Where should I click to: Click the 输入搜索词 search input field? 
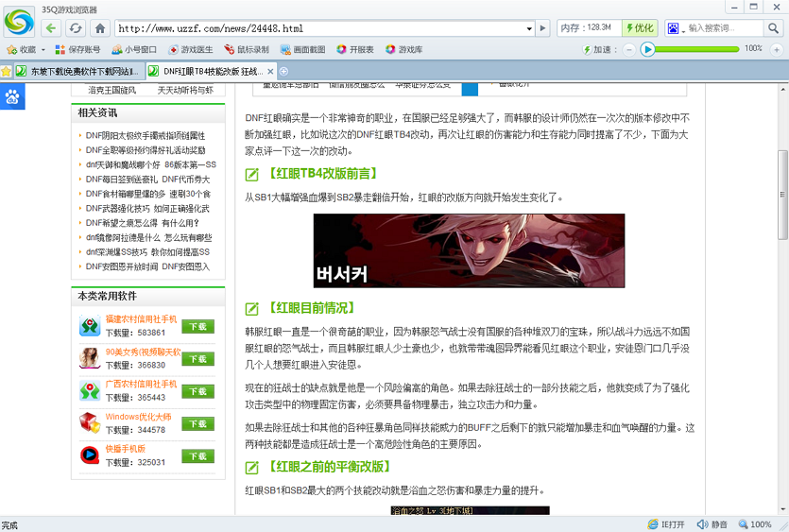click(x=725, y=28)
